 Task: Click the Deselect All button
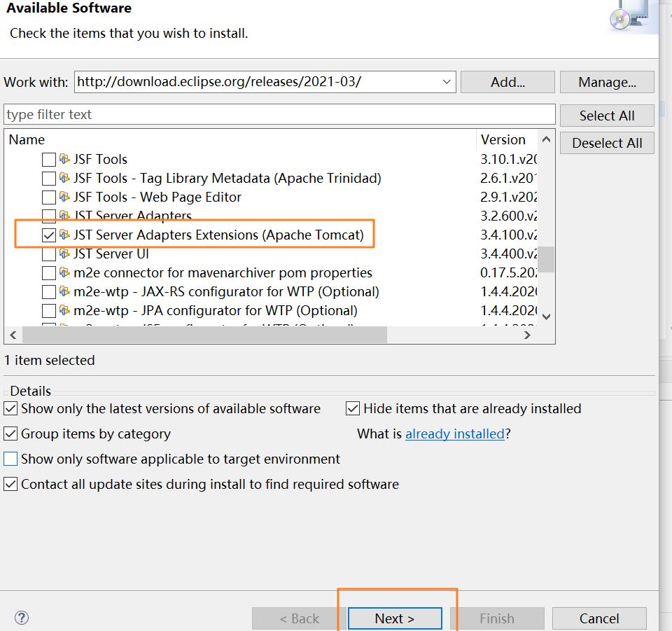click(x=606, y=143)
